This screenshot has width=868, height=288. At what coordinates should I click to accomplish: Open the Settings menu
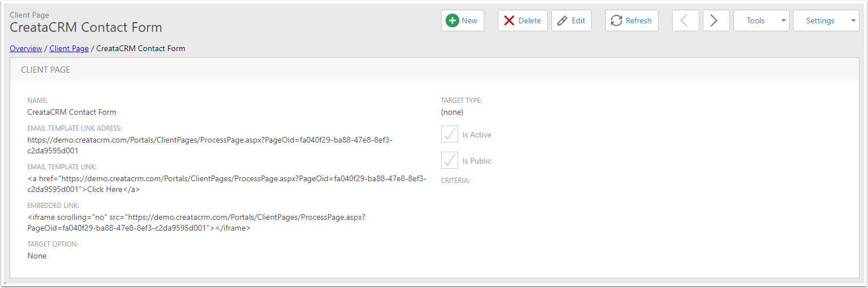(x=820, y=20)
